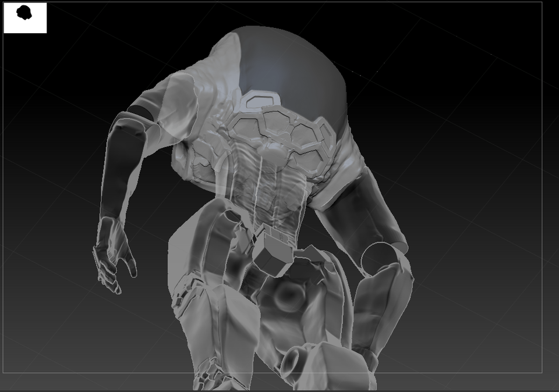
Task: Click the silhouette thumbnail preview in the corner
Action: (x=25, y=18)
